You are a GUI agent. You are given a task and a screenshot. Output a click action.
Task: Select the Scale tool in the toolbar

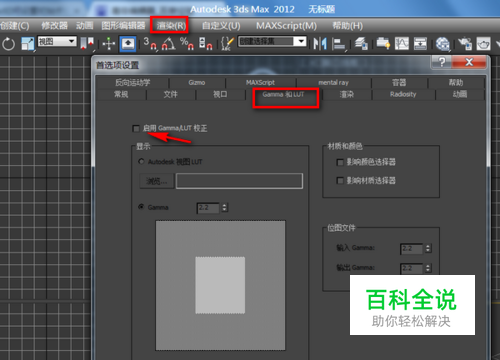pos(28,44)
